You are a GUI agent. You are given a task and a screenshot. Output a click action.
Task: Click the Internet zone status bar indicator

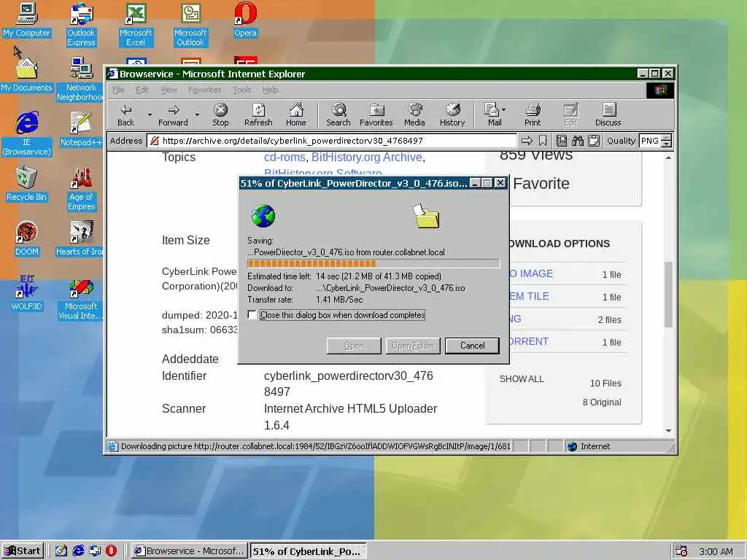pos(589,446)
